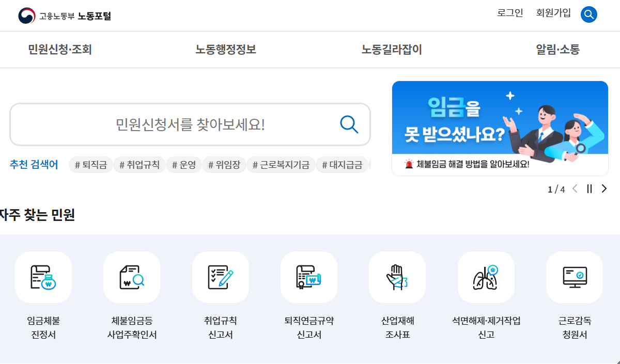The height and width of the screenshot is (364, 620).
Task: Advance to the next banner slide
Action: [x=603, y=189]
